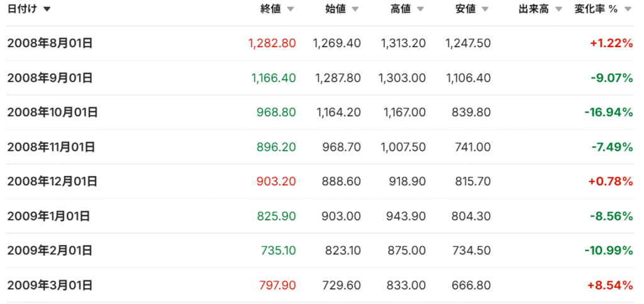Click the -9.07% change value
The width and height of the screenshot is (644, 304).
[x=611, y=78]
